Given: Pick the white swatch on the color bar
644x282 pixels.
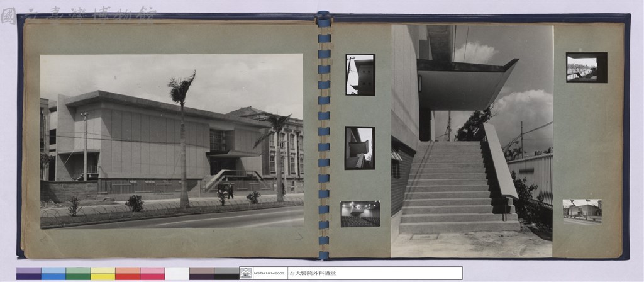Looking at the screenshot, I should (x=177, y=273).
